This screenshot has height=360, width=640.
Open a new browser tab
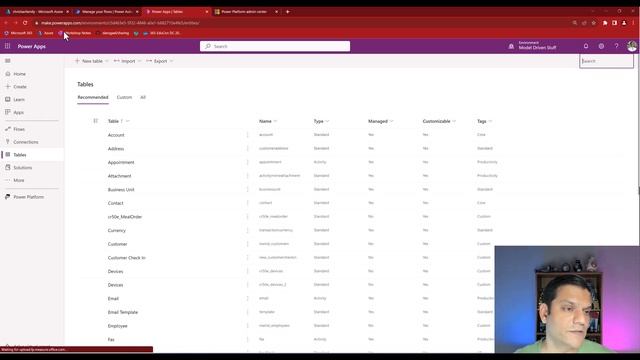[x=288, y=12]
